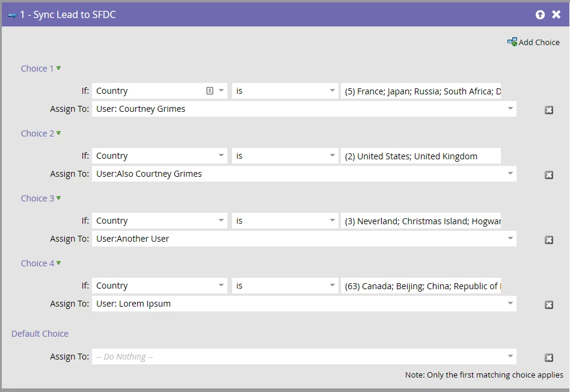Click the person token icon in Choice 1 Country field
570x392 pixels.
(210, 91)
